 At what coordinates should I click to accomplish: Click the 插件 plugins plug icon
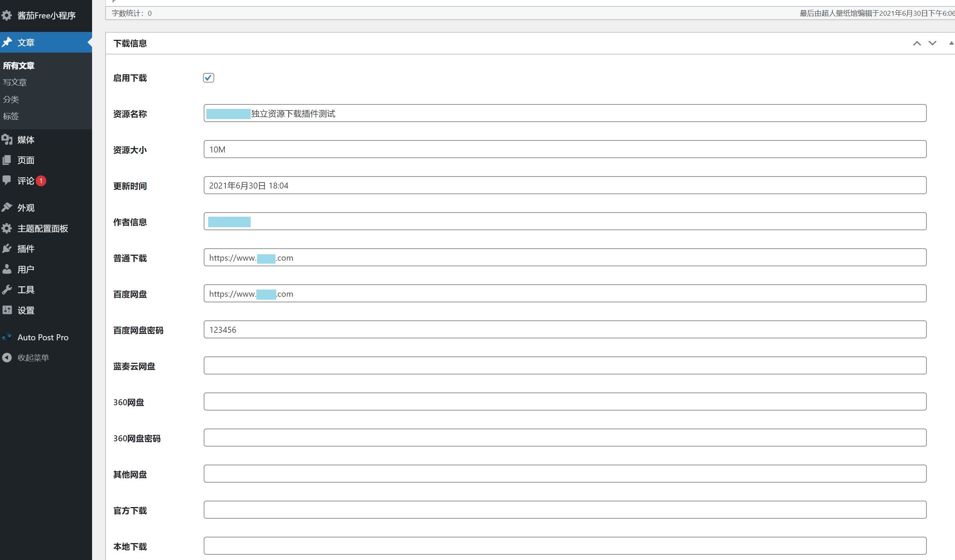point(7,248)
